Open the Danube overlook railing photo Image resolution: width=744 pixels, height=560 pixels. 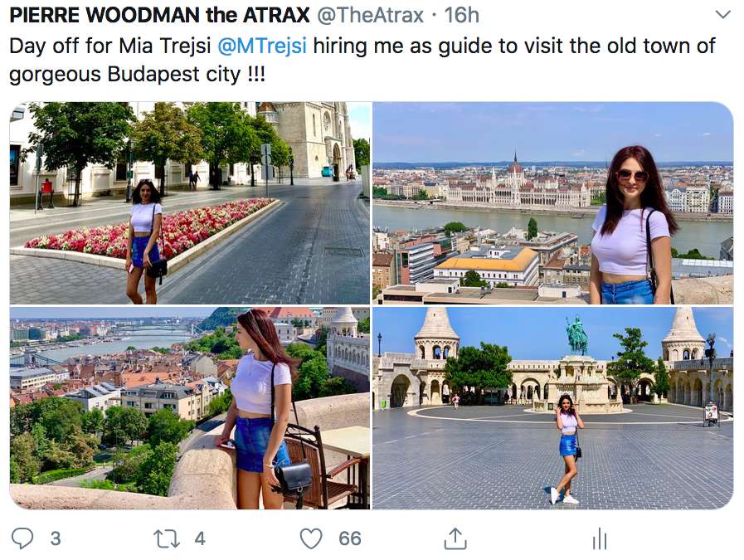coord(190,408)
